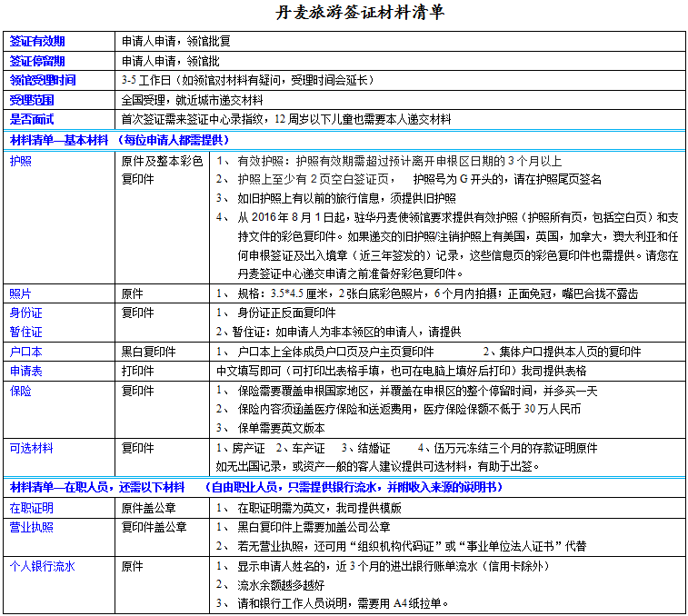Click the text 全国受理，就近城市递交材料
This screenshot has width=688, height=616.
[192, 100]
